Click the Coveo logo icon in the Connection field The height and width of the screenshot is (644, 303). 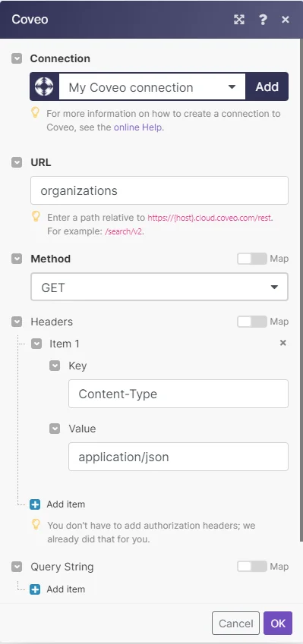click(44, 86)
